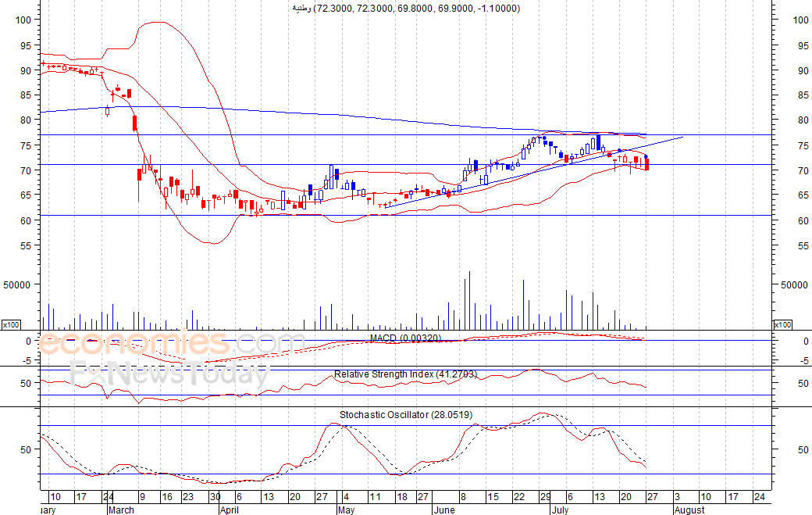Select the Stochastic Oscillator label
This screenshot has width=812, height=515.
(405, 415)
